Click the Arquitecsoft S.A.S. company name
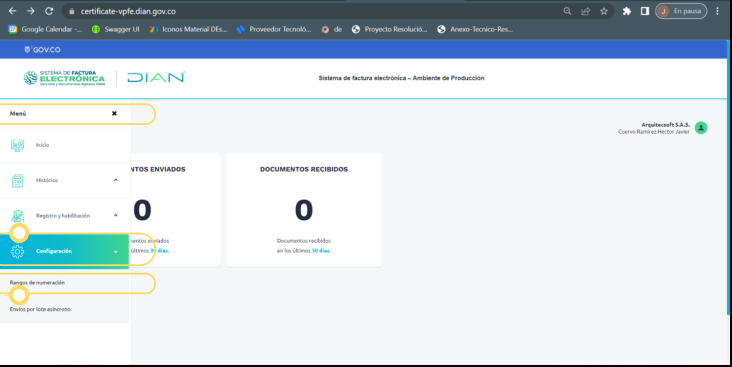Image resolution: width=732 pixels, height=367 pixels. tap(665, 125)
